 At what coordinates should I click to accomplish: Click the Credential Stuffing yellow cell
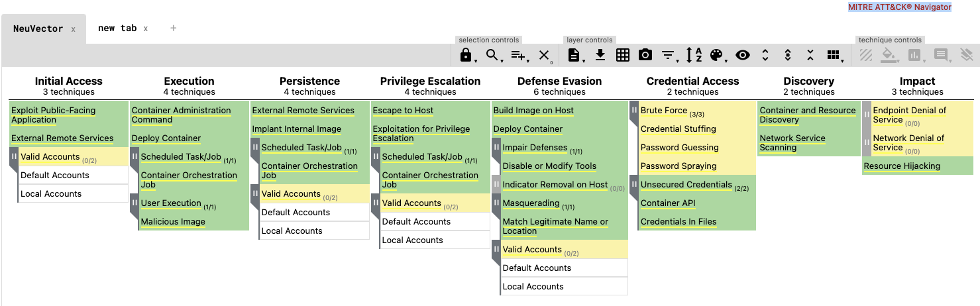[x=678, y=129]
